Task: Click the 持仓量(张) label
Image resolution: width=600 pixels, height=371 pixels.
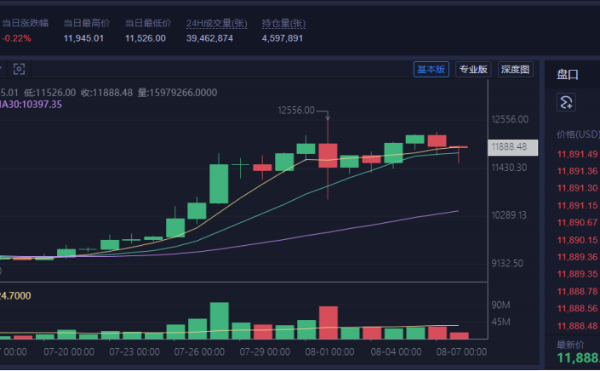Action: (x=284, y=23)
